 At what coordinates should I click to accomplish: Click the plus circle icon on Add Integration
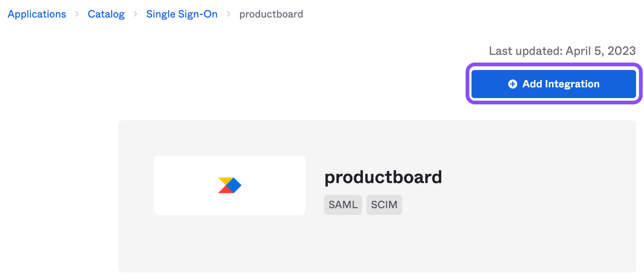(x=513, y=84)
